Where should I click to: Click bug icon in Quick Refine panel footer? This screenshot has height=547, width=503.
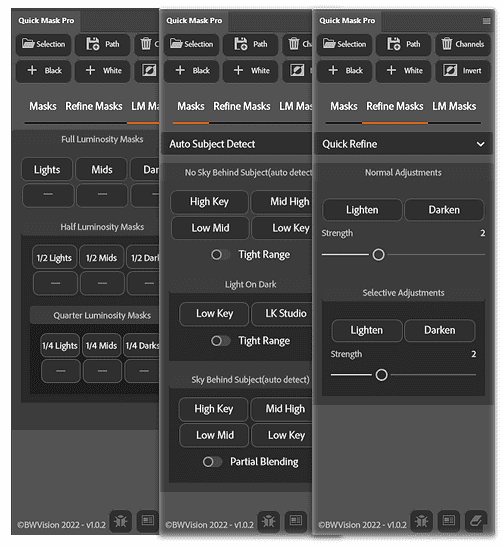pos(421,521)
